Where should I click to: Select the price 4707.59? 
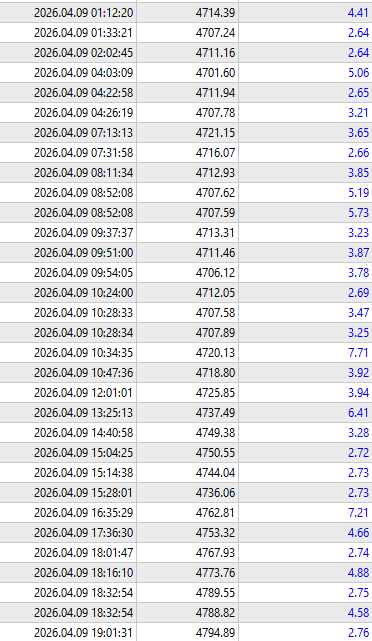[215, 213]
